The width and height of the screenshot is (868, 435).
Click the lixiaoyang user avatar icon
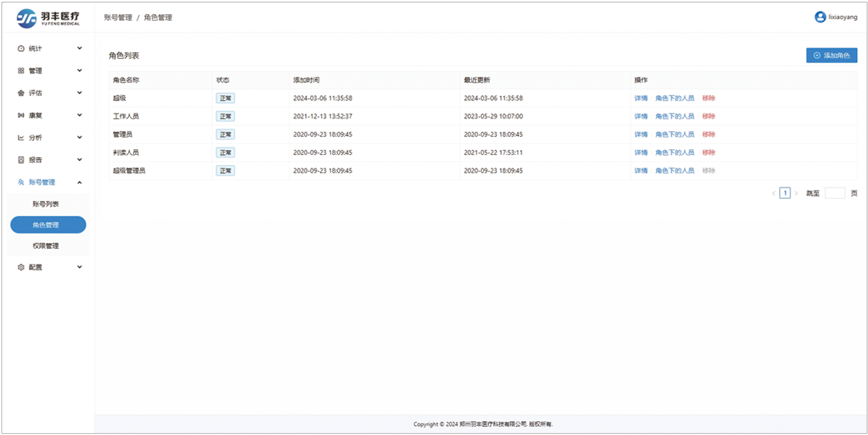click(820, 17)
